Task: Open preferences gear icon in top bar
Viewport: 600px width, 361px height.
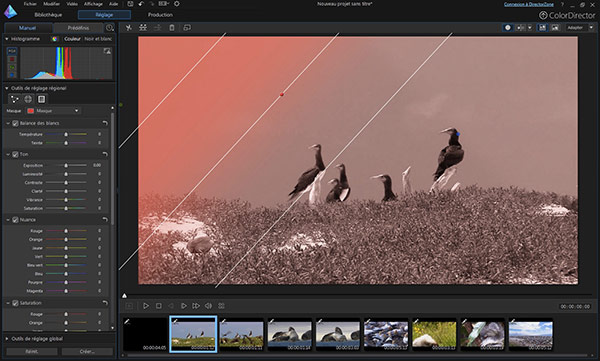Action: 176,4
